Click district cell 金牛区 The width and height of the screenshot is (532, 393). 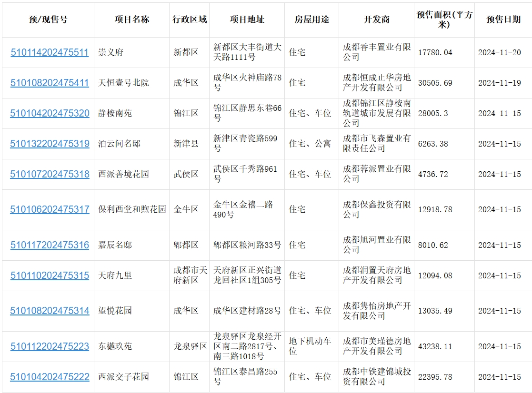coord(186,210)
